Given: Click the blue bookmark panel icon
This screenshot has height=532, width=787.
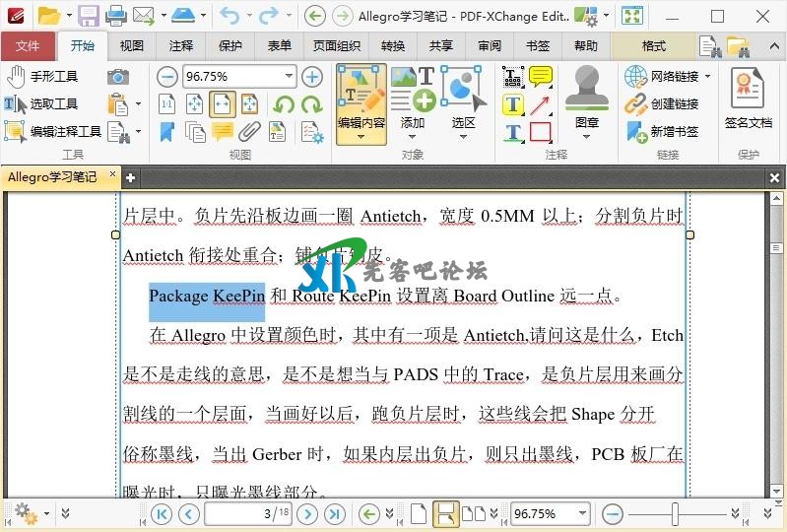Looking at the screenshot, I should click(167, 132).
